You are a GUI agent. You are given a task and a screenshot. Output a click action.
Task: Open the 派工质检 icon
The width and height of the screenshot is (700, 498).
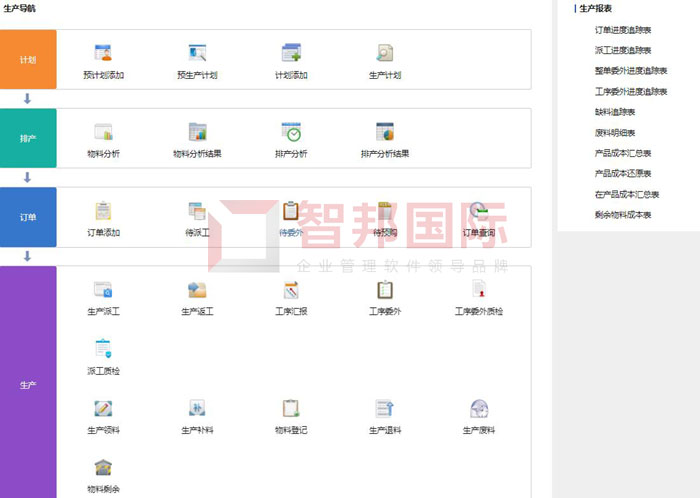pos(103,349)
